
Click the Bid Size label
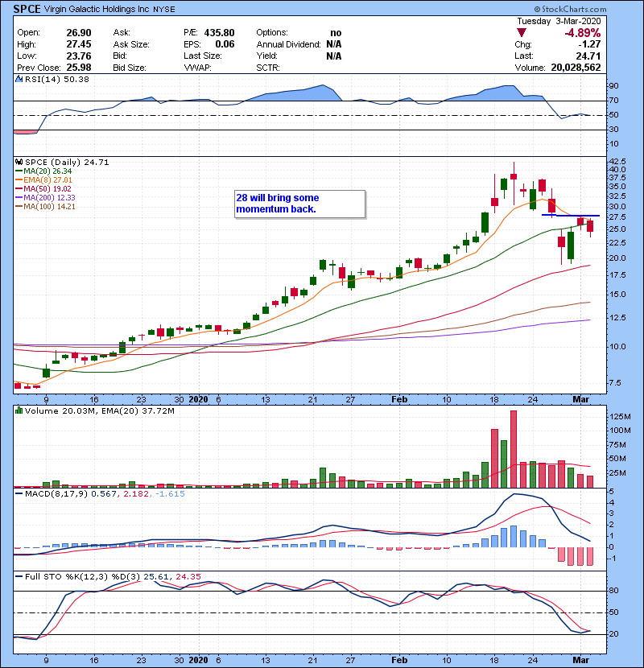[130, 68]
